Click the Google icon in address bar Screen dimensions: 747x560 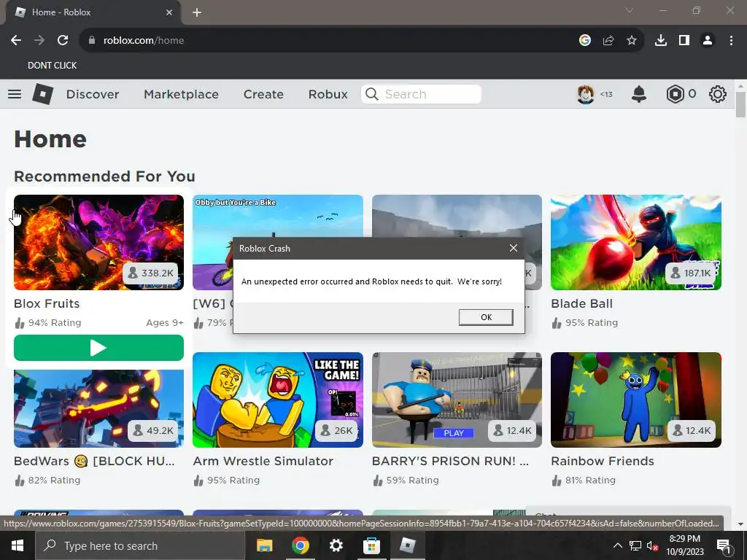pos(585,41)
